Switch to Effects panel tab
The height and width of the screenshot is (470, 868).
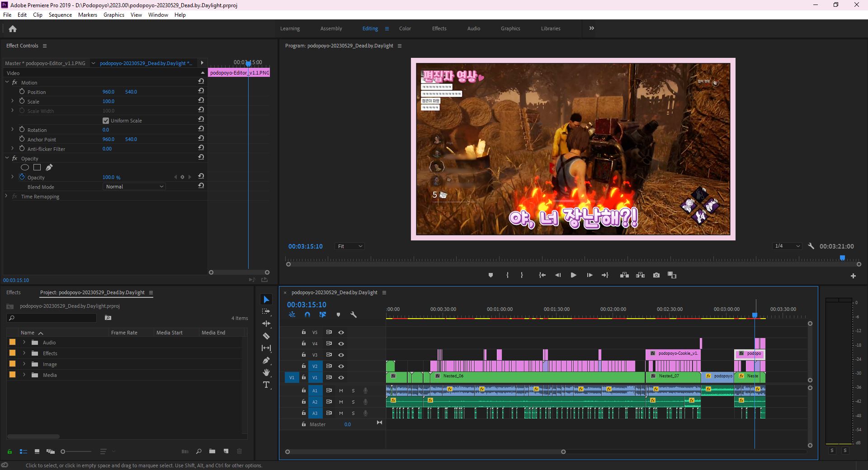[x=14, y=292]
